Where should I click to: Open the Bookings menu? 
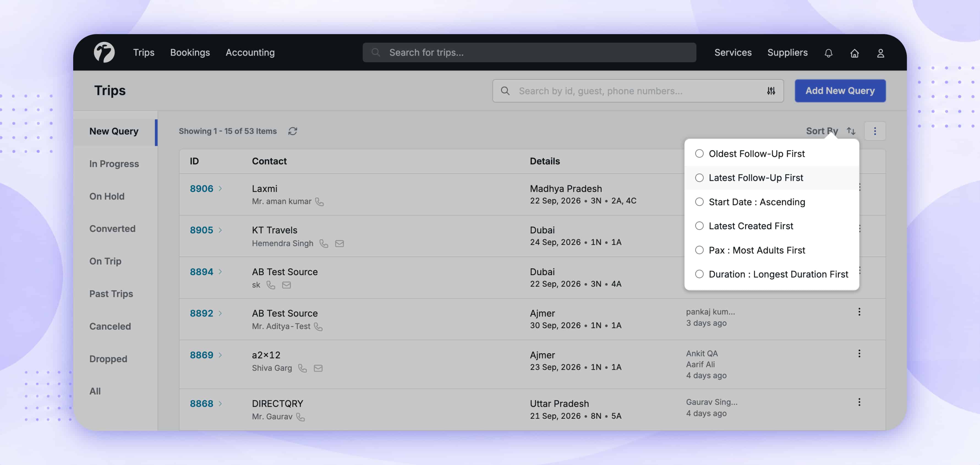click(x=190, y=53)
